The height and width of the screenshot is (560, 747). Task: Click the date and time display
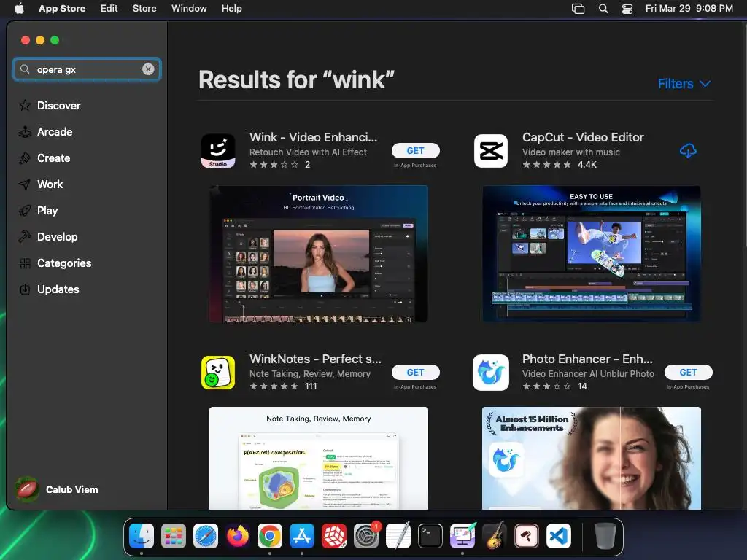click(689, 8)
